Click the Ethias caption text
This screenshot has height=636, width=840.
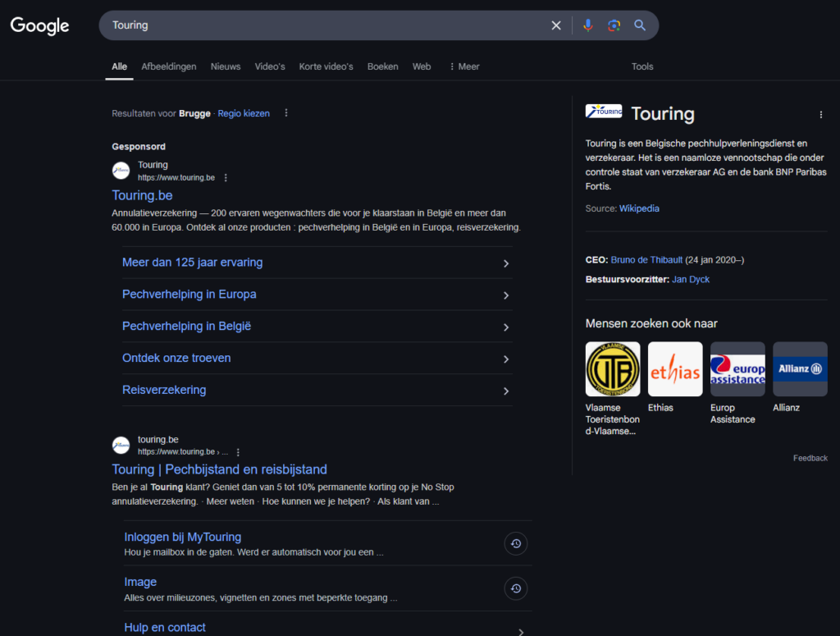660,408
